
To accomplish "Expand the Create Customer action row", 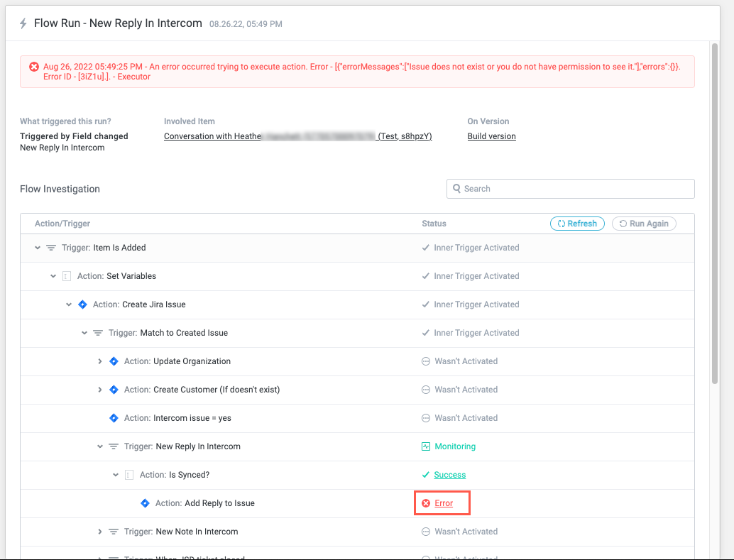I will click(x=100, y=390).
